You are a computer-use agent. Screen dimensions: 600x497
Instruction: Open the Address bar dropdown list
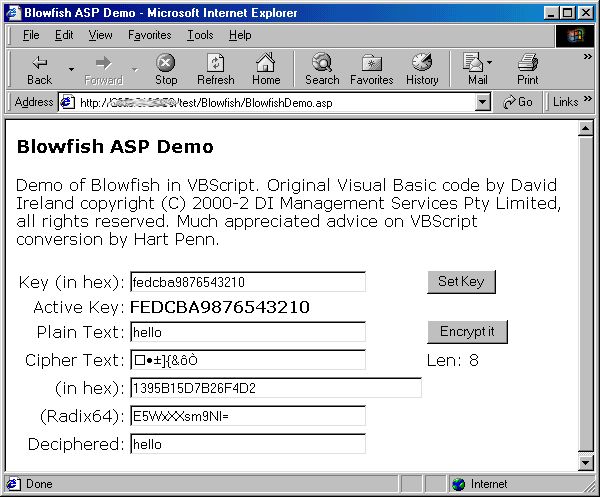(x=483, y=102)
